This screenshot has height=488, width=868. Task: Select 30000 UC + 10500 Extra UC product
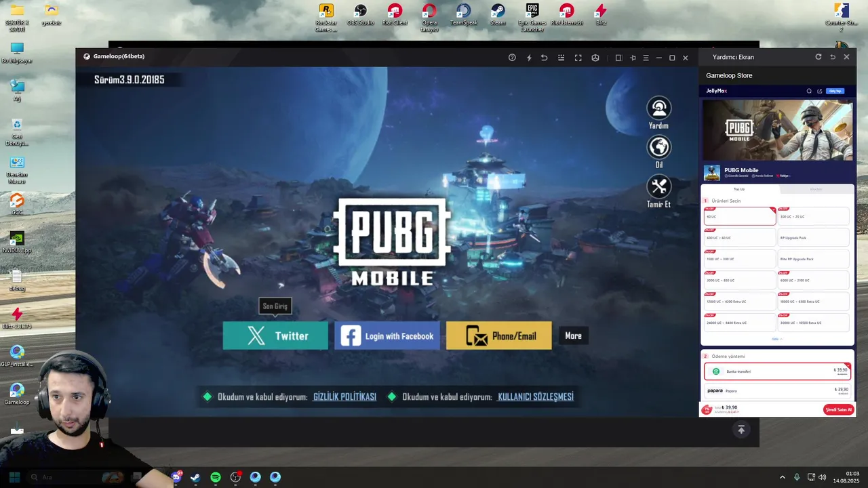point(813,323)
